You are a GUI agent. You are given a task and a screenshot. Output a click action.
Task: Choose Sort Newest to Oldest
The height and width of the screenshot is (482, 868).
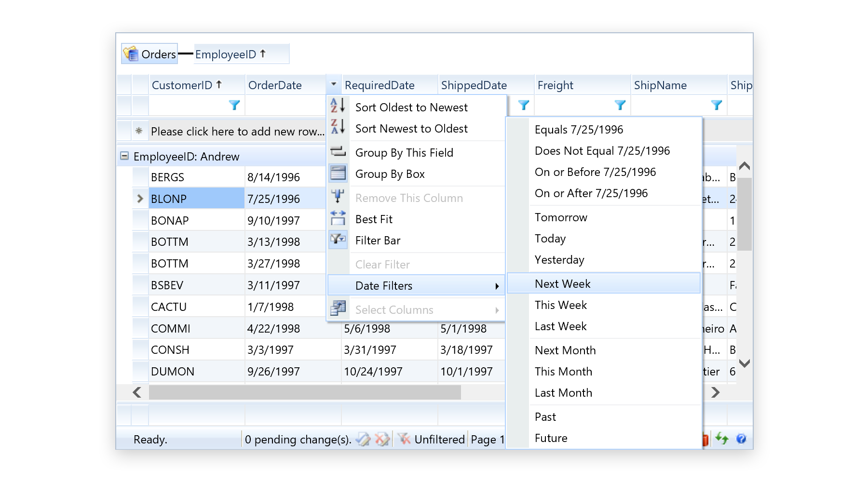(x=411, y=129)
